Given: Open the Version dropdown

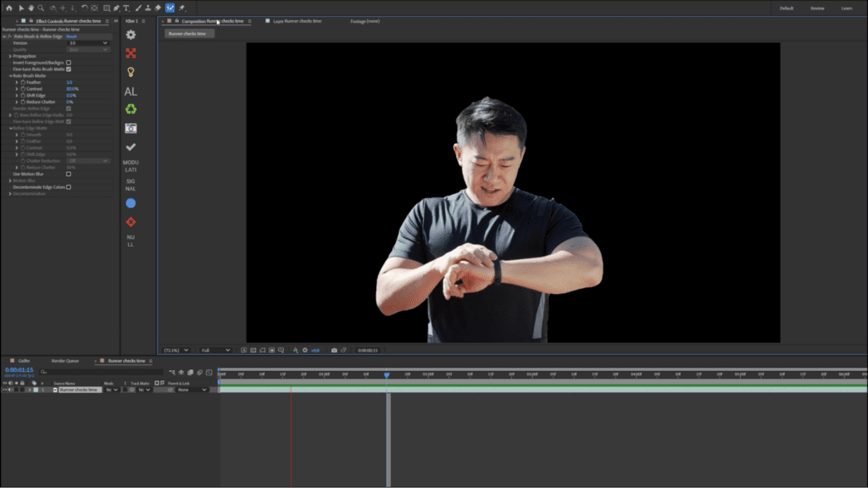Looking at the screenshot, I should pyautogui.click(x=87, y=42).
